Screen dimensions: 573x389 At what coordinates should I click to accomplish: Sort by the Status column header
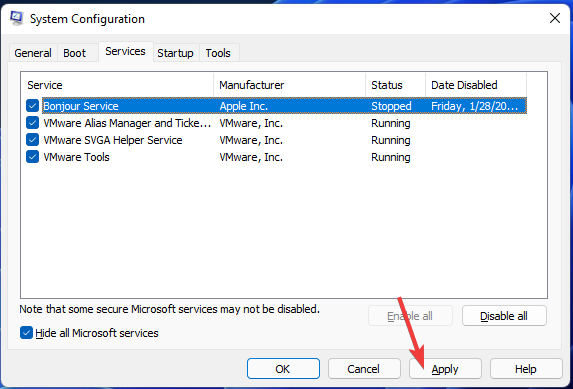coord(396,85)
